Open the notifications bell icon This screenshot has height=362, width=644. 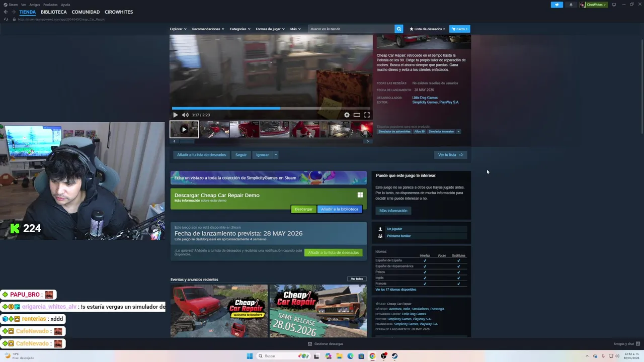[571, 5]
